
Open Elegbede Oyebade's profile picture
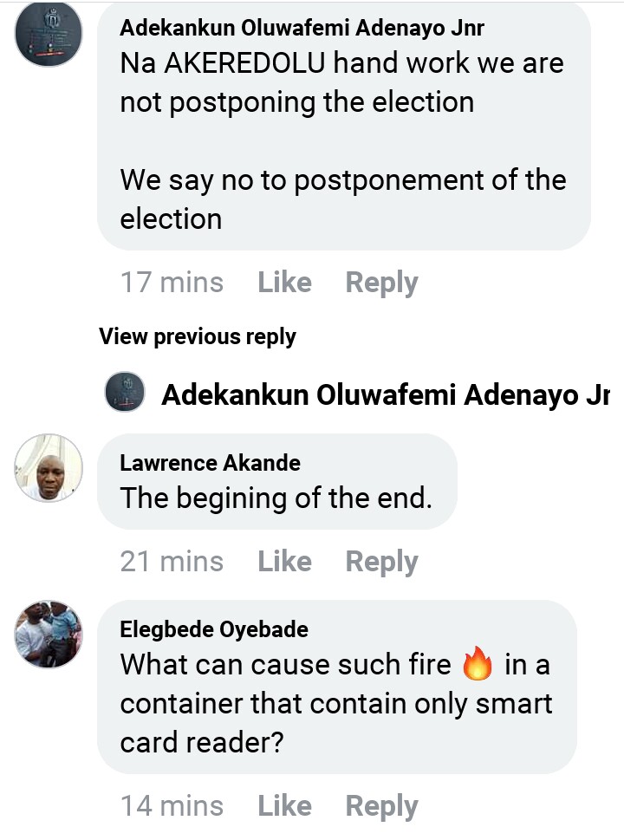49,635
